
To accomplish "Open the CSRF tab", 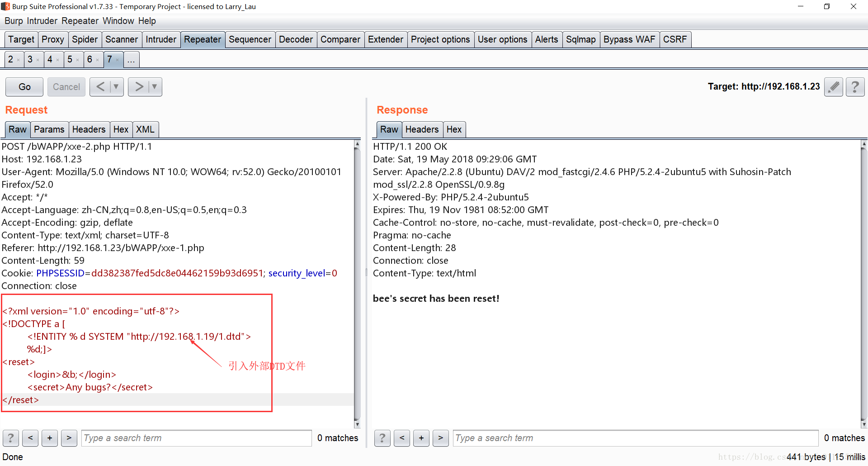I will pyautogui.click(x=675, y=39).
